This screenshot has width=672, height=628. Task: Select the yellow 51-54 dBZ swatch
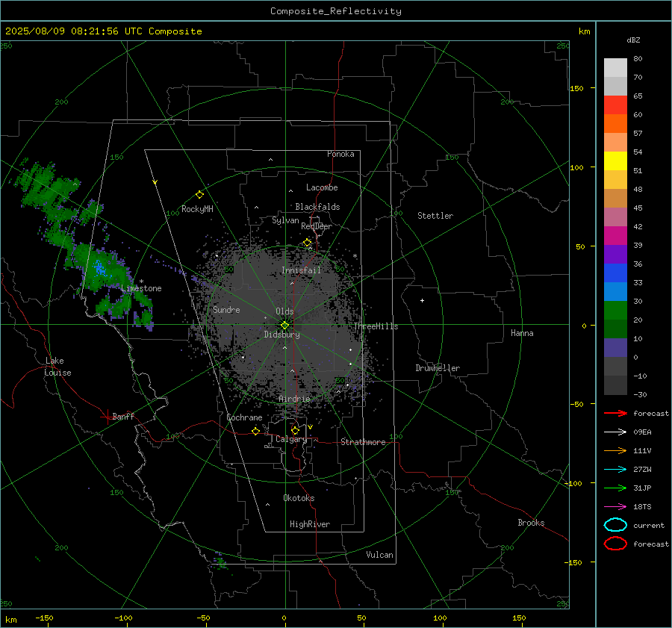pos(615,161)
